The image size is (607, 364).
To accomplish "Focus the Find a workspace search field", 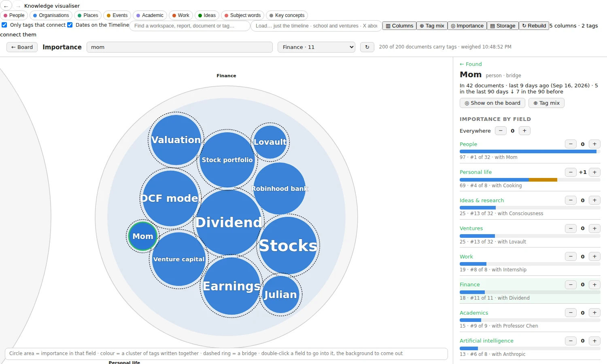I will 190,26.
